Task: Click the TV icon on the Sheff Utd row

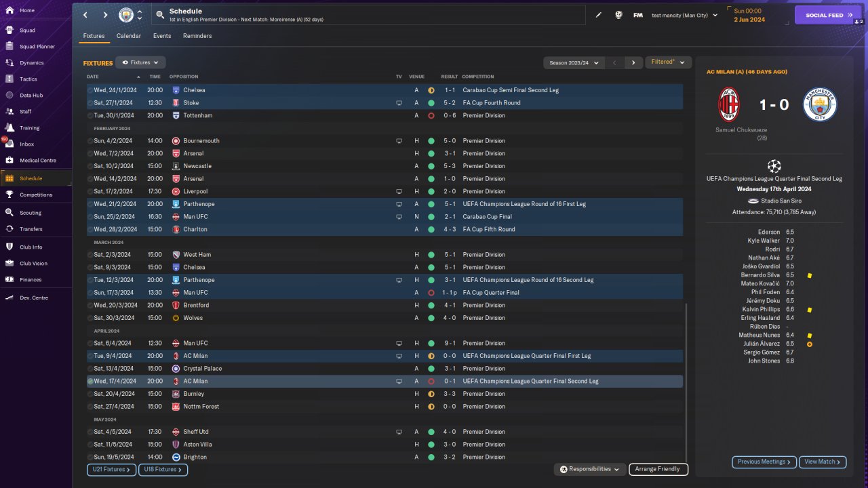Action: [x=399, y=432]
